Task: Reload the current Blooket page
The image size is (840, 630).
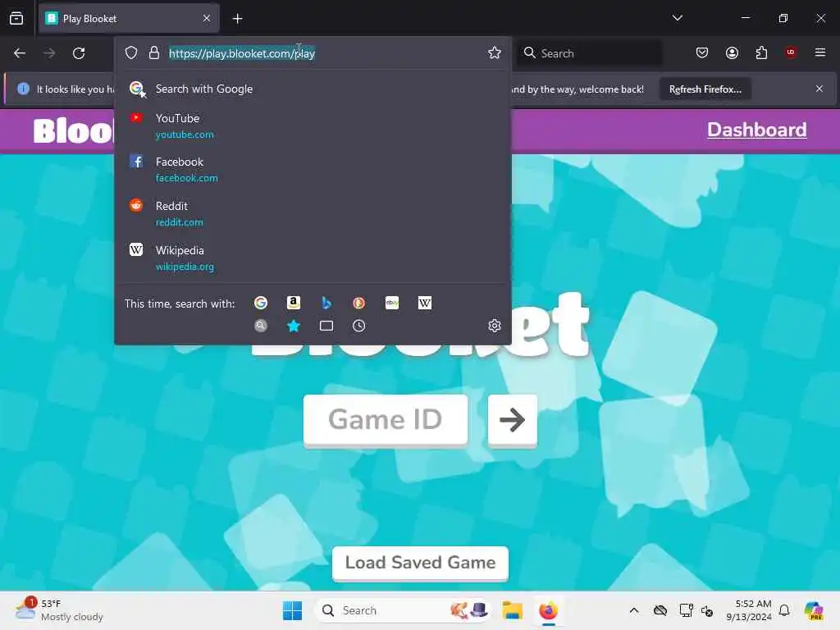Action: pos(79,53)
